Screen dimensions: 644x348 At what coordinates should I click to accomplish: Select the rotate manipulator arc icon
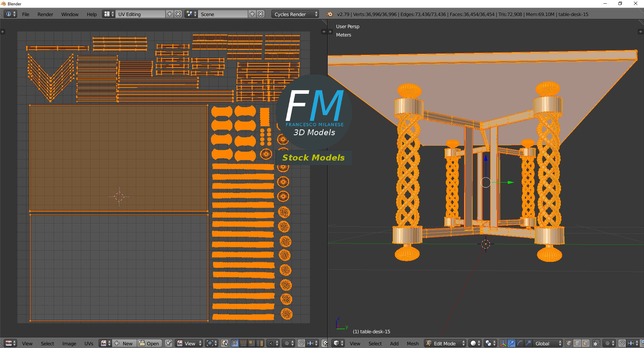520,343
